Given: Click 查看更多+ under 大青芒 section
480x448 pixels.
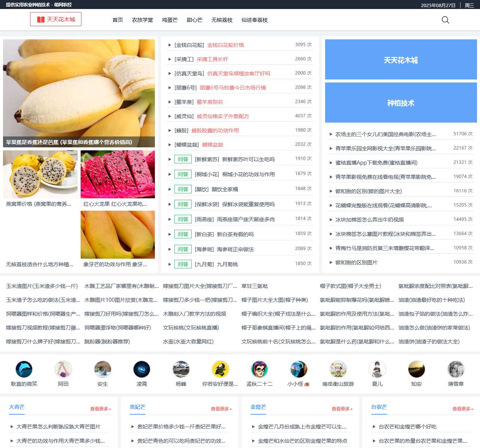Looking at the screenshot, I should (100, 409).
